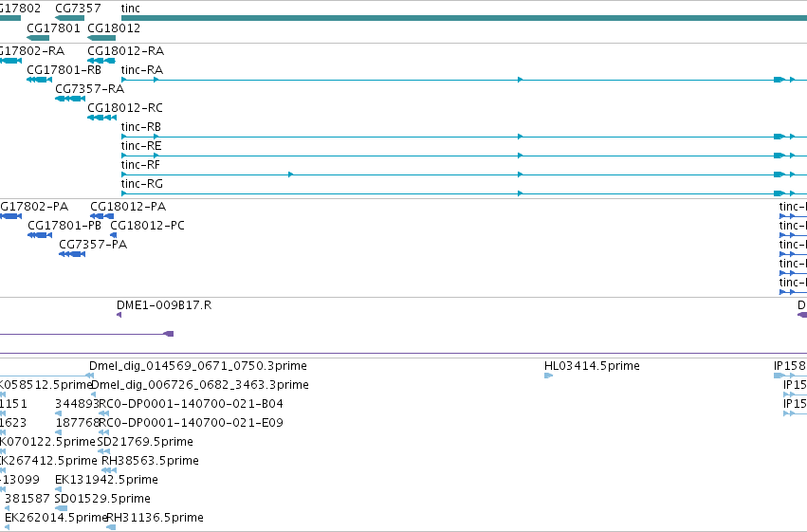Select RC0-DP0001-140700-021-E09 EST label
Viewport: 807px width, 532px height.
(191, 424)
